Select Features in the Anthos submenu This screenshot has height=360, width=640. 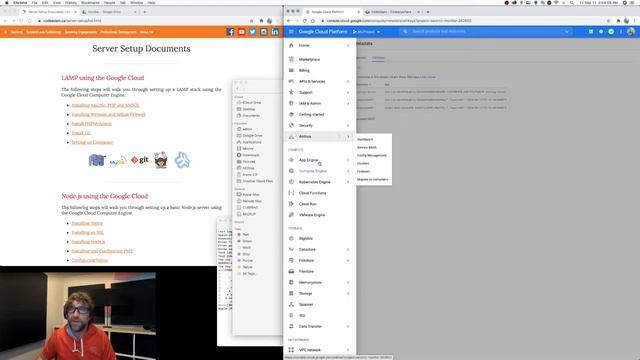363,171
